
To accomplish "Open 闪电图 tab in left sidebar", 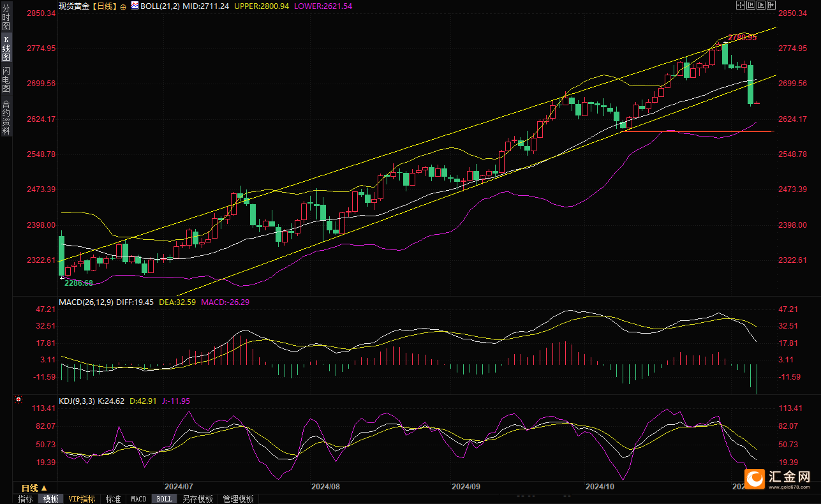I will point(6,79).
